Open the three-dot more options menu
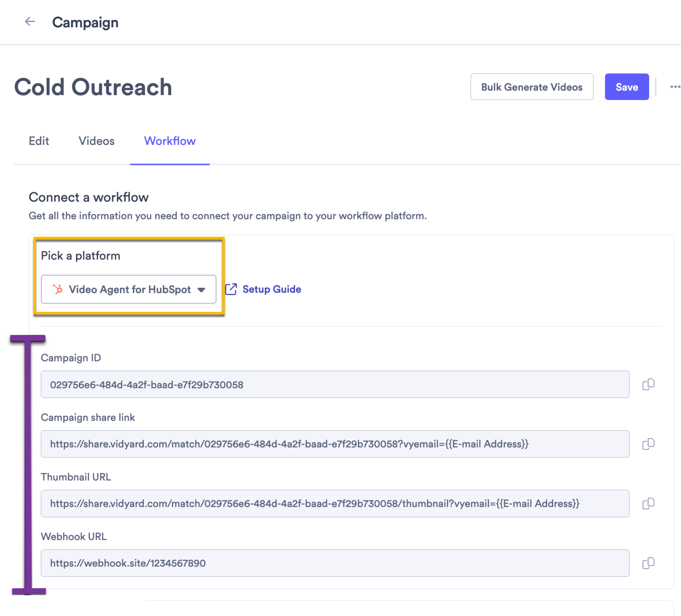The image size is (681, 616). 675,87
